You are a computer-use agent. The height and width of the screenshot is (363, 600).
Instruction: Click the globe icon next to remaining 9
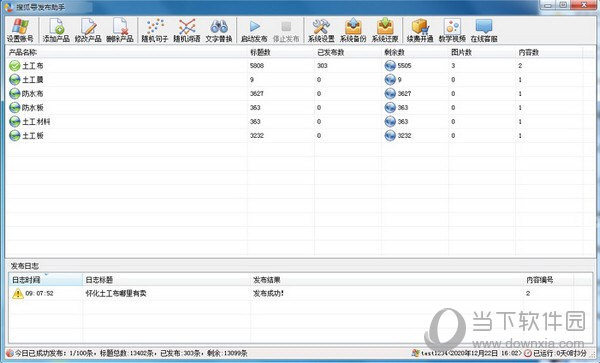click(390, 80)
